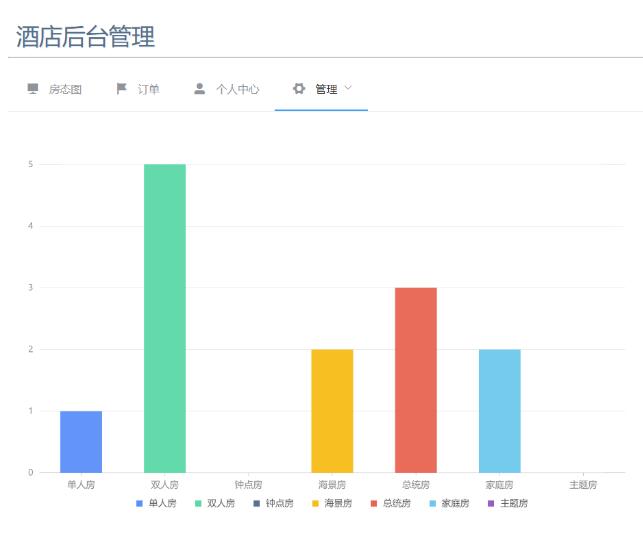643x543 pixels.
Task: Toggle 家庭房 legend swatch
Action: [x=433, y=503]
